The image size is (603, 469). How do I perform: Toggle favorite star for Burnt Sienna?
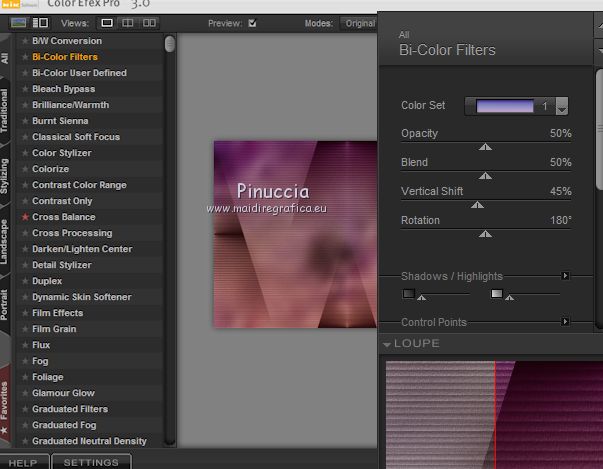click(x=25, y=121)
